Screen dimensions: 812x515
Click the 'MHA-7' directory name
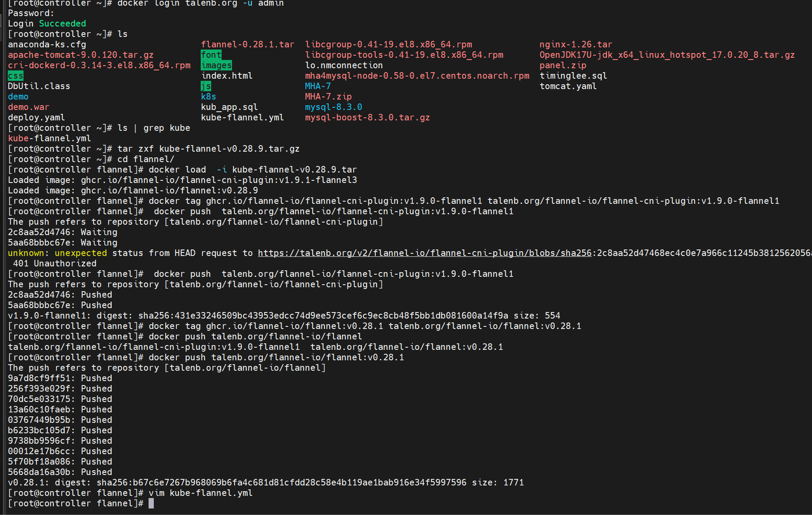318,86
